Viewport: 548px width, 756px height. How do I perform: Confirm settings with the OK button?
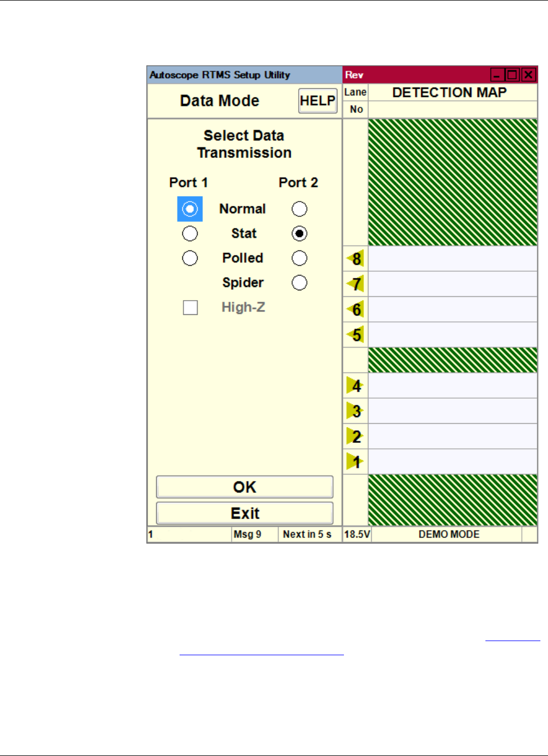[x=245, y=487]
